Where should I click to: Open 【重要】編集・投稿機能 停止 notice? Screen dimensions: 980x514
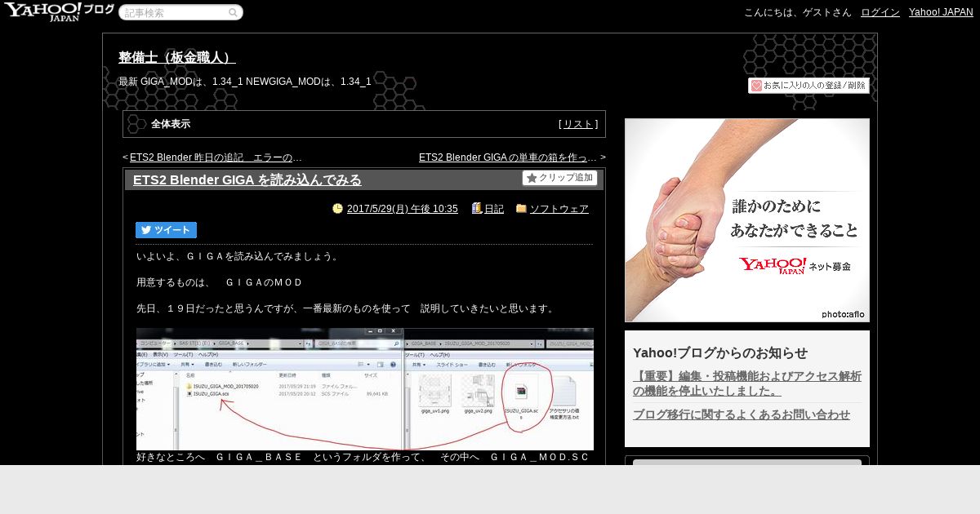click(747, 383)
